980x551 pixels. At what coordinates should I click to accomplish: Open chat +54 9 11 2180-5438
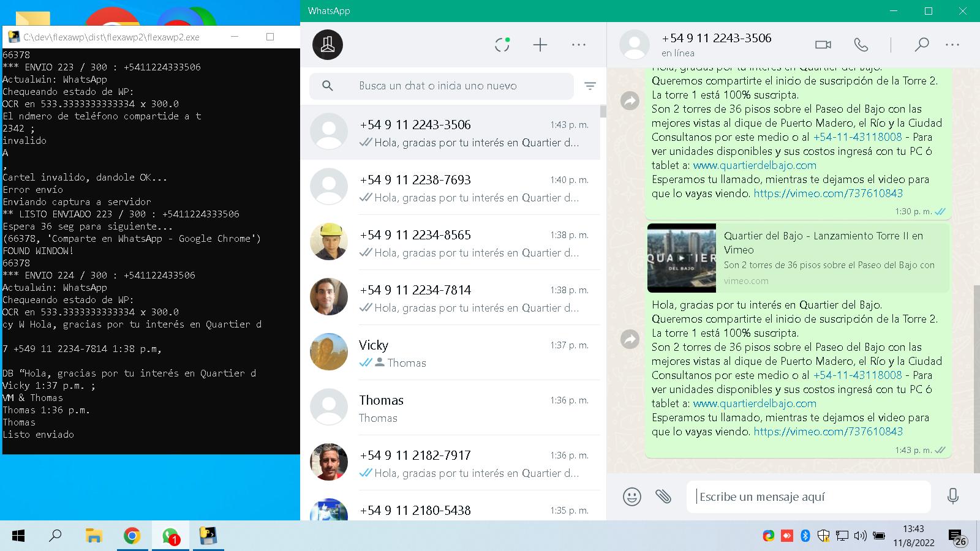tap(450, 507)
